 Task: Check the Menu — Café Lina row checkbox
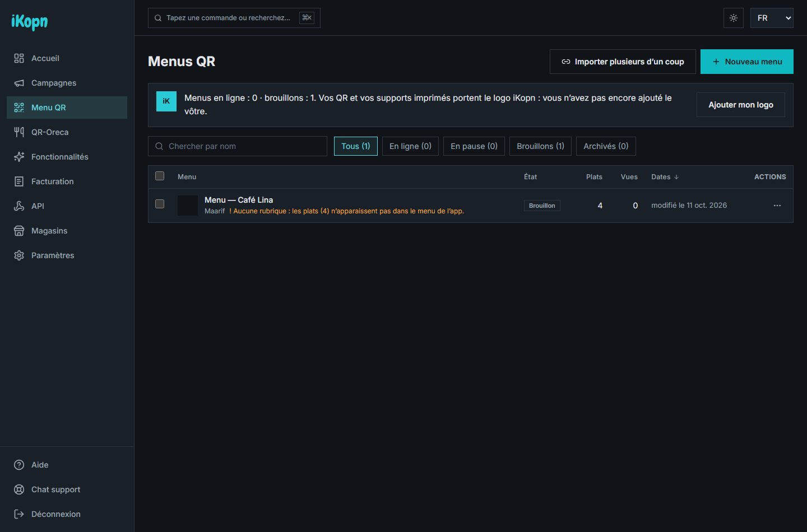coord(160,204)
